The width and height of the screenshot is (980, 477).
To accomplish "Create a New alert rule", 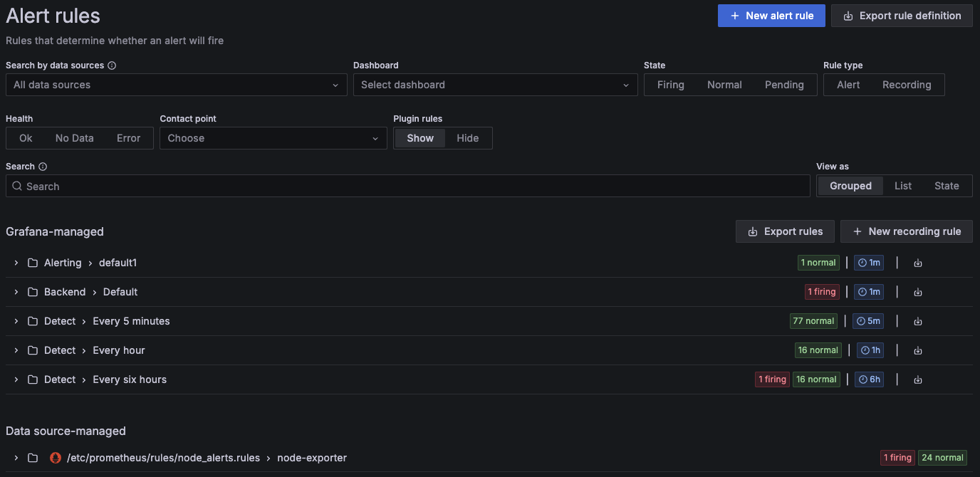I will (x=771, y=15).
